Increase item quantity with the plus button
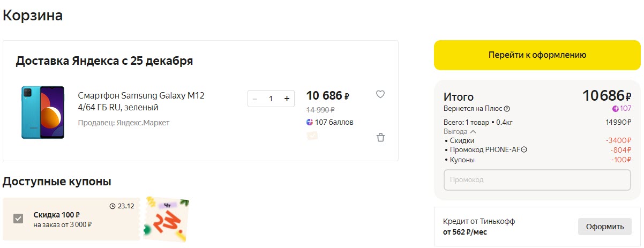Viewport: 644px width, 248px height. click(x=287, y=99)
